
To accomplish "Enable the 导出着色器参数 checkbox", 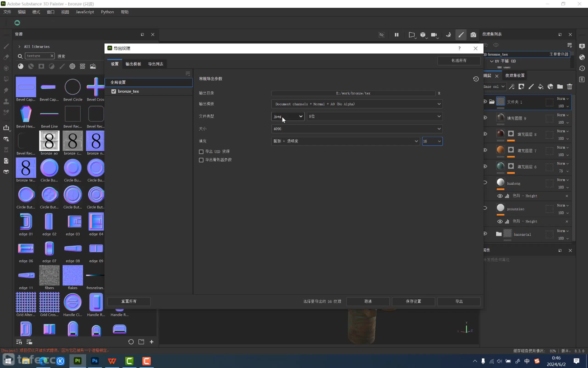I will 201,160.
